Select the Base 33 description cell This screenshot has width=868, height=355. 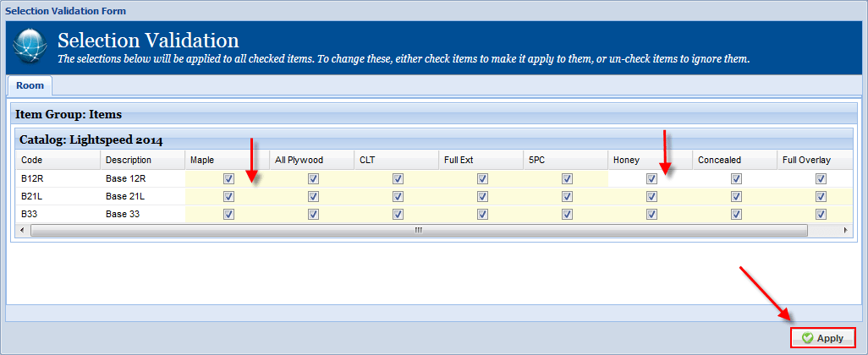(x=142, y=214)
